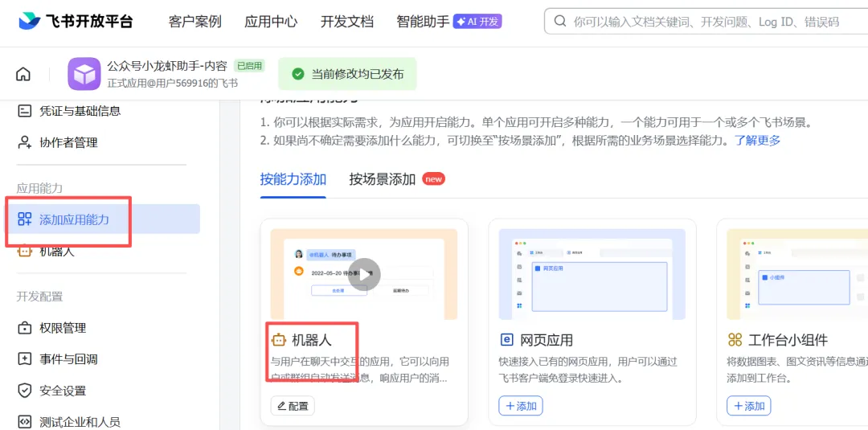Click the workbench widget icon on the card
The image size is (868, 430).
point(735,339)
